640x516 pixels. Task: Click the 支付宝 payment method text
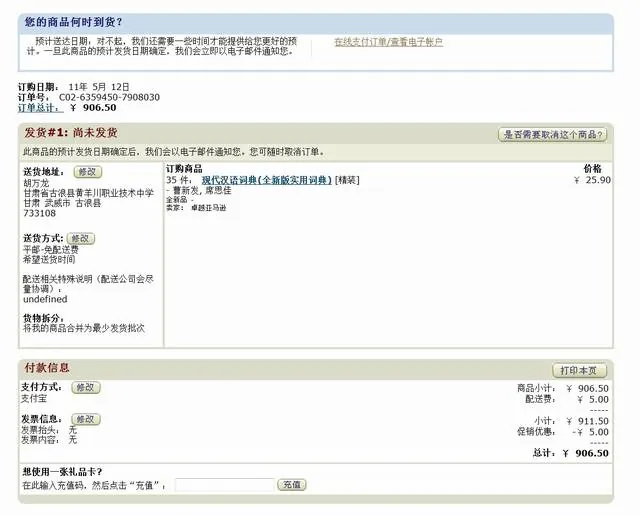pyautogui.click(x=34, y=398)
